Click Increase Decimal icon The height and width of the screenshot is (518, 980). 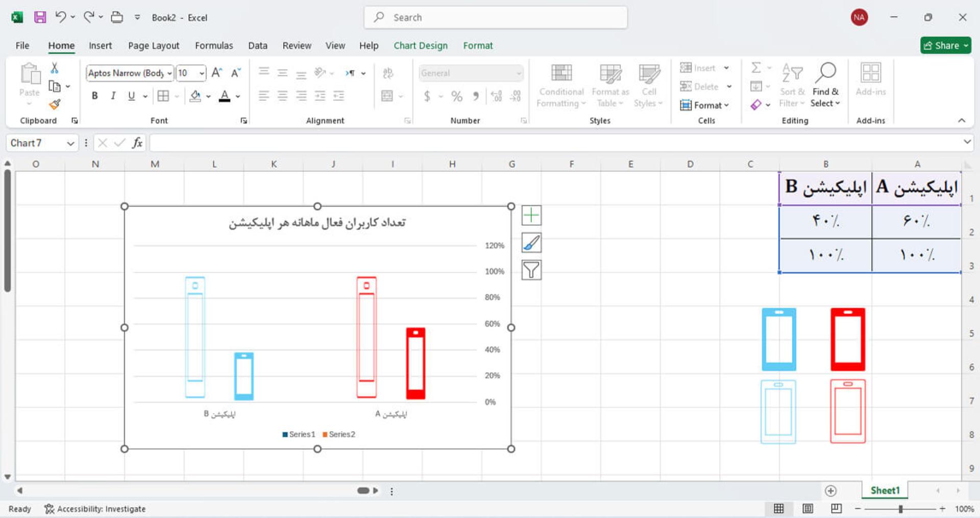[496, 96]
